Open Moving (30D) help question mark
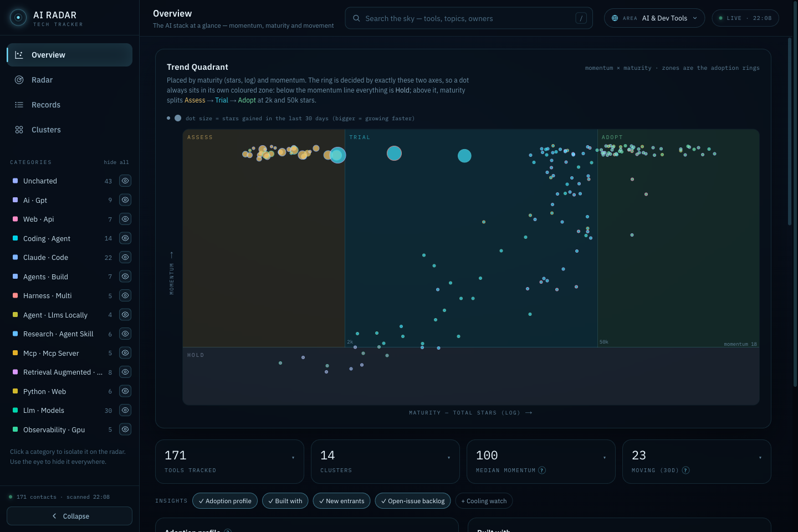This screenshot has width=798, height=532. click(x=686, y=470)
